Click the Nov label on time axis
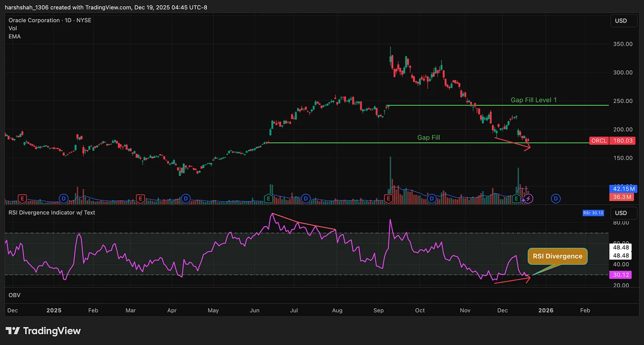The height and width of the screenshot is (345, 644). (x=465, y=311)
